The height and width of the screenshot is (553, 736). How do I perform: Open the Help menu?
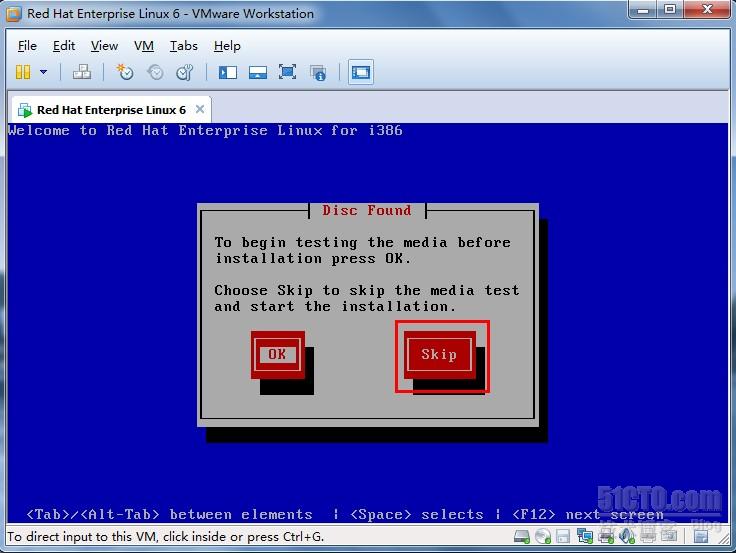[x=227, y=46]
